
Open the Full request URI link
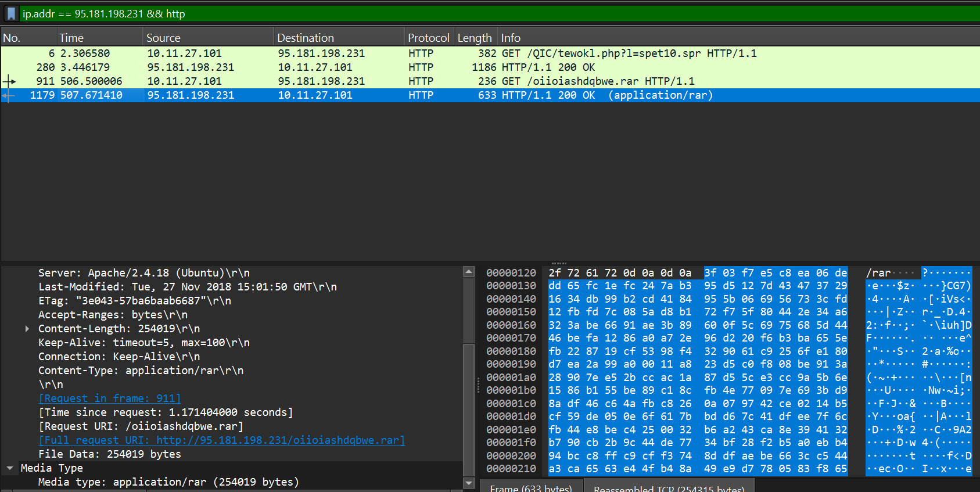[x=221, y=440]
